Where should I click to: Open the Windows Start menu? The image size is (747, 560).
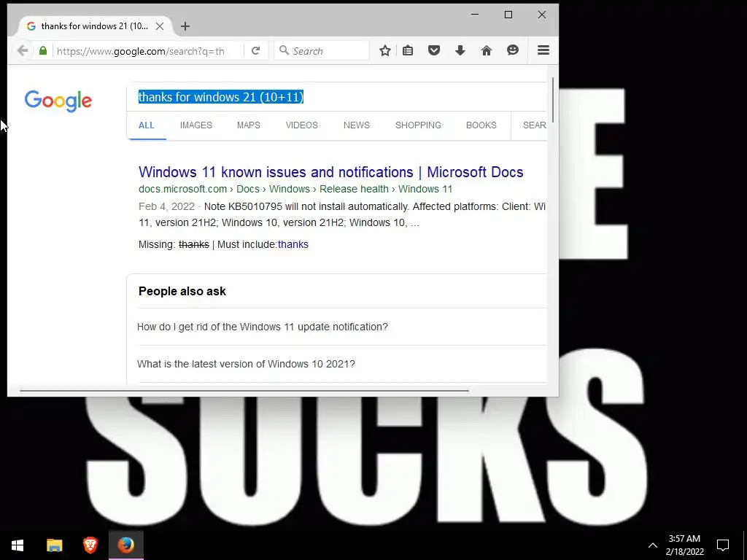(x=18, y=545)
